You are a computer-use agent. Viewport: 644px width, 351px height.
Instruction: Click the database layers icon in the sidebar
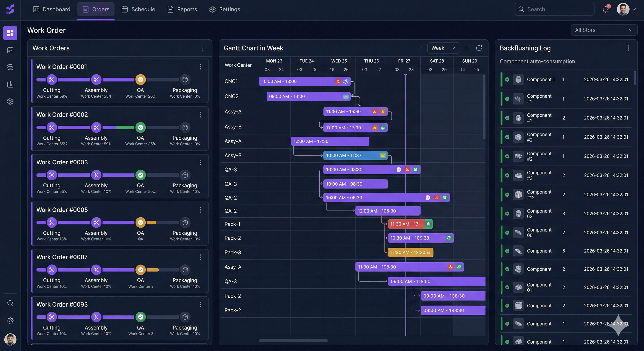[x=10, y=67]
